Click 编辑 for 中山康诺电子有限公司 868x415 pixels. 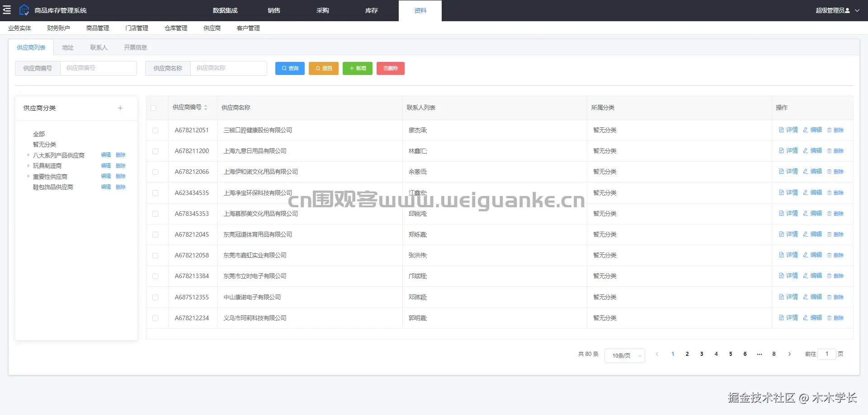coord(812,297)
